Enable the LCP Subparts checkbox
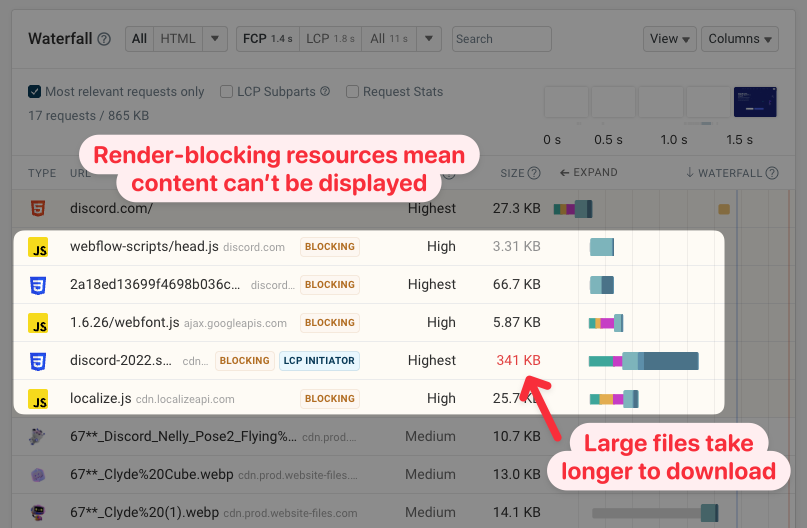Viewport: 807px width, 528px height. (x=227, y=92)
